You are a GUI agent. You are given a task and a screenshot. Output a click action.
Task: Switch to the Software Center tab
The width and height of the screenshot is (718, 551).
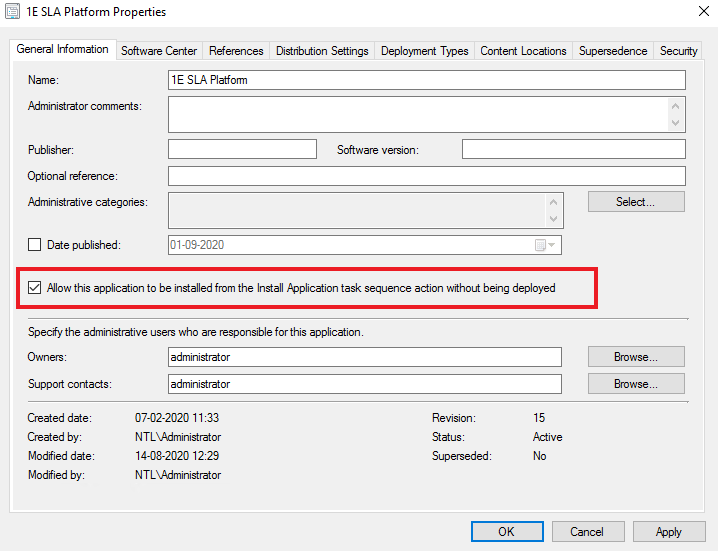click(x=160, y=51)
